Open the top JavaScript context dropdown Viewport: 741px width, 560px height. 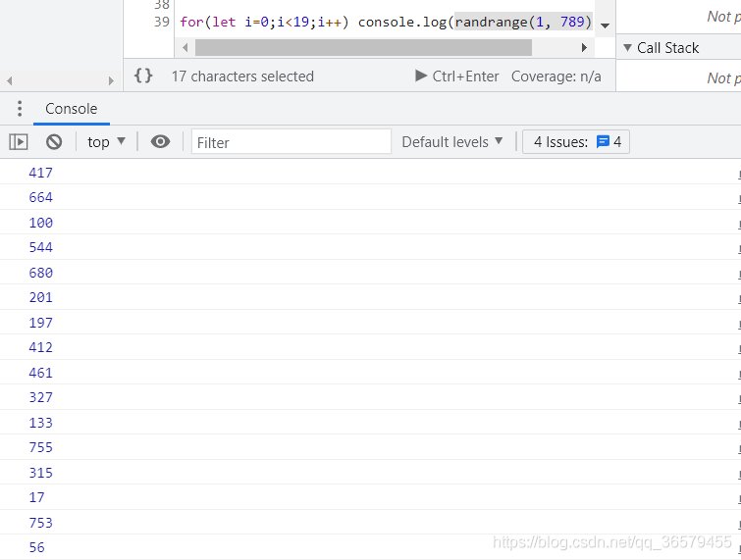[106, 141]
